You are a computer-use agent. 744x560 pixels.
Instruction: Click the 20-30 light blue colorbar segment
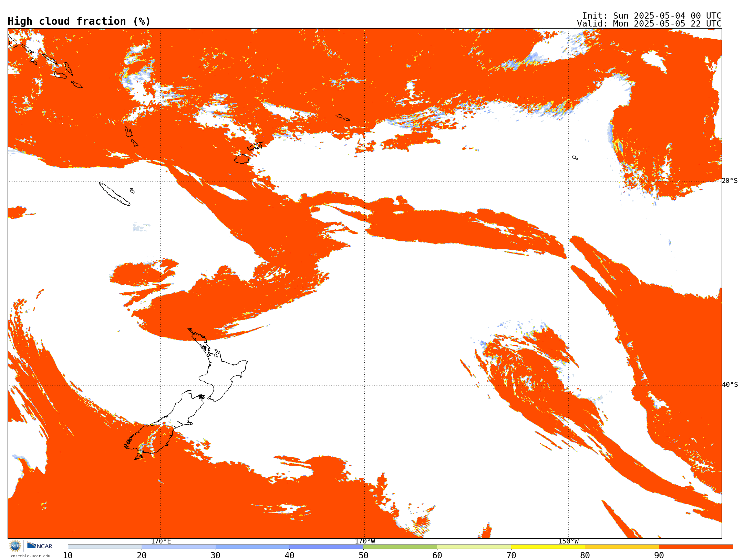(x=178, y=547)
